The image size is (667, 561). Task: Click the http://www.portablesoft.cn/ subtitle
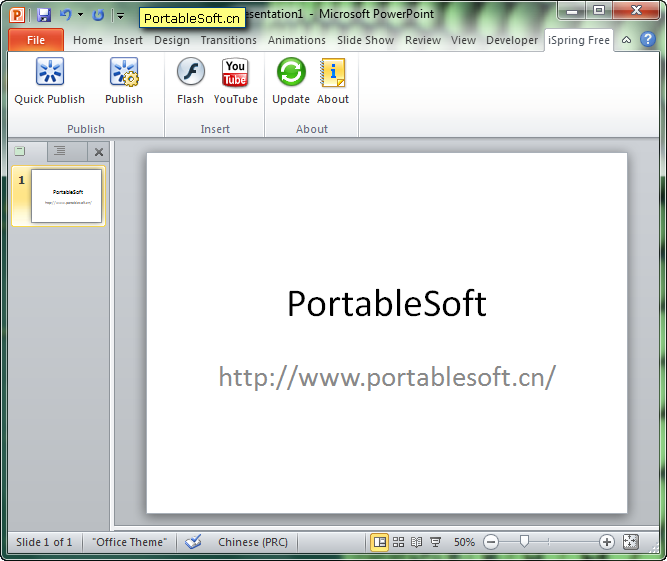387,377
